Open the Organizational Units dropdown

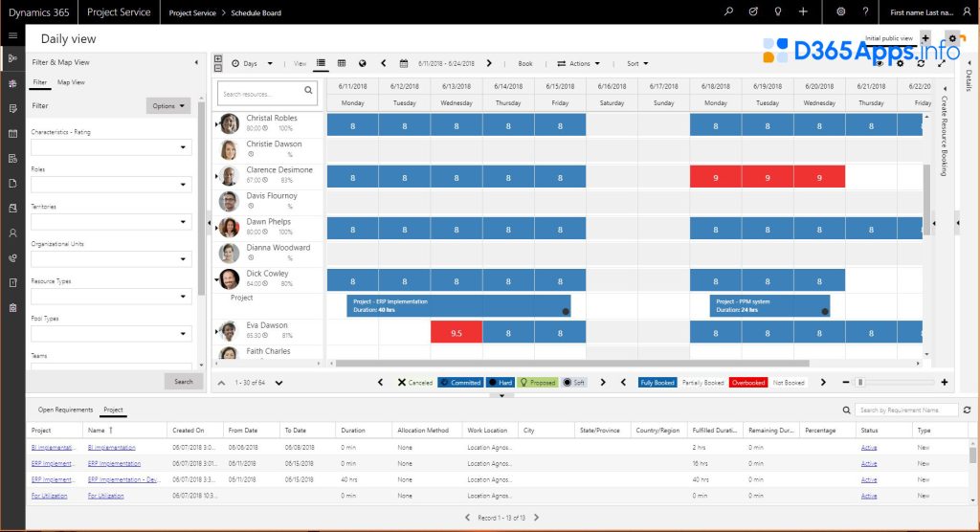[x=111, y=258]
